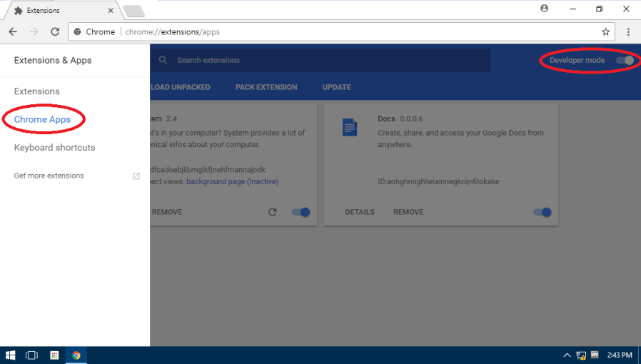641x364 pixels.
Task: Click the user profile icon in title bar
Action: [545, 9]
